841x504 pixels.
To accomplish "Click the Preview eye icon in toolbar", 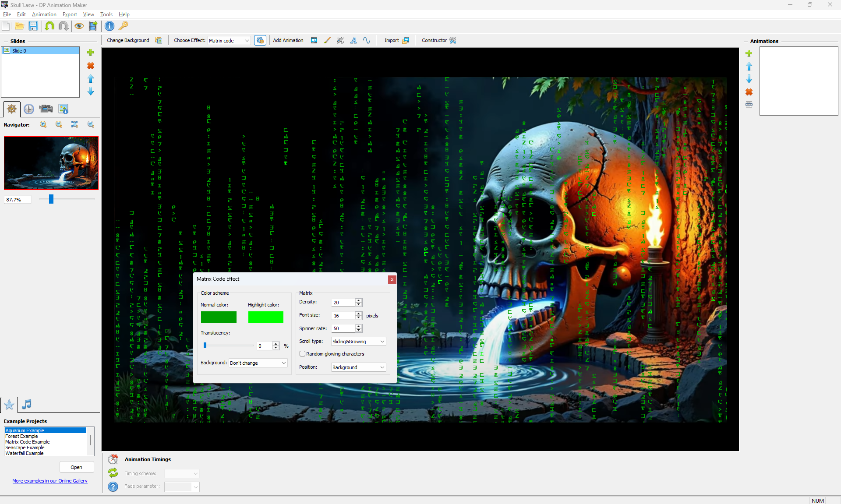I will point(79,26).
